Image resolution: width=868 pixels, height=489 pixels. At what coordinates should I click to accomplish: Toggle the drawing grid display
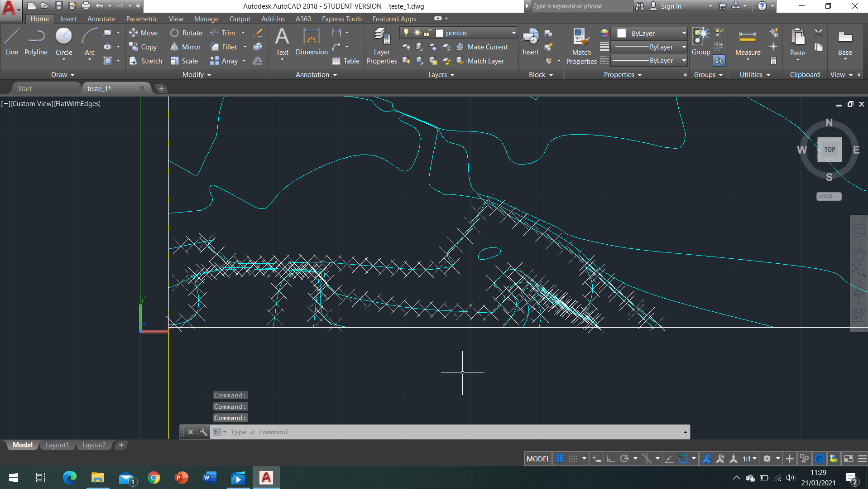coord(560,459)
